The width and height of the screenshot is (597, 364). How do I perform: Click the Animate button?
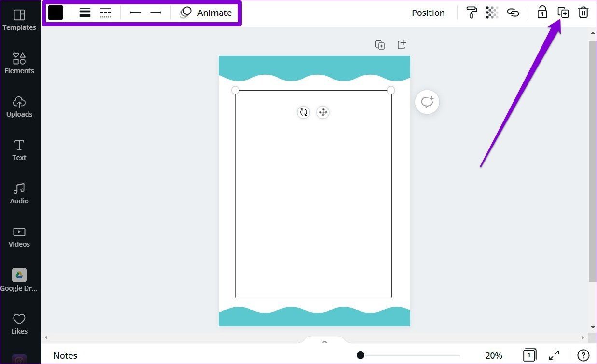[x=206, y=13]
